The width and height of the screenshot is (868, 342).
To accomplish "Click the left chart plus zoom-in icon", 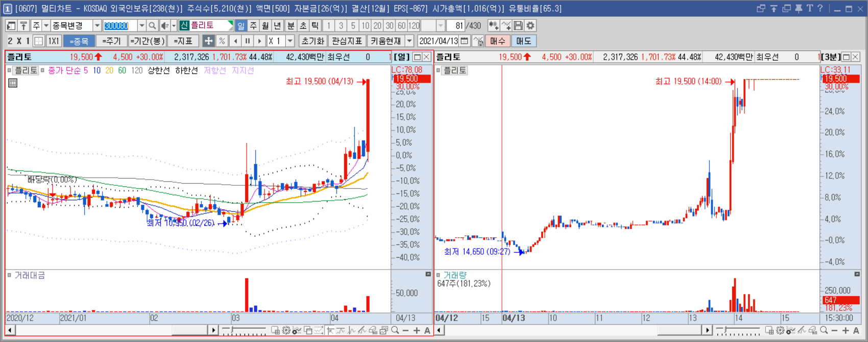I will pyautogui.click(x=417, y=331).
